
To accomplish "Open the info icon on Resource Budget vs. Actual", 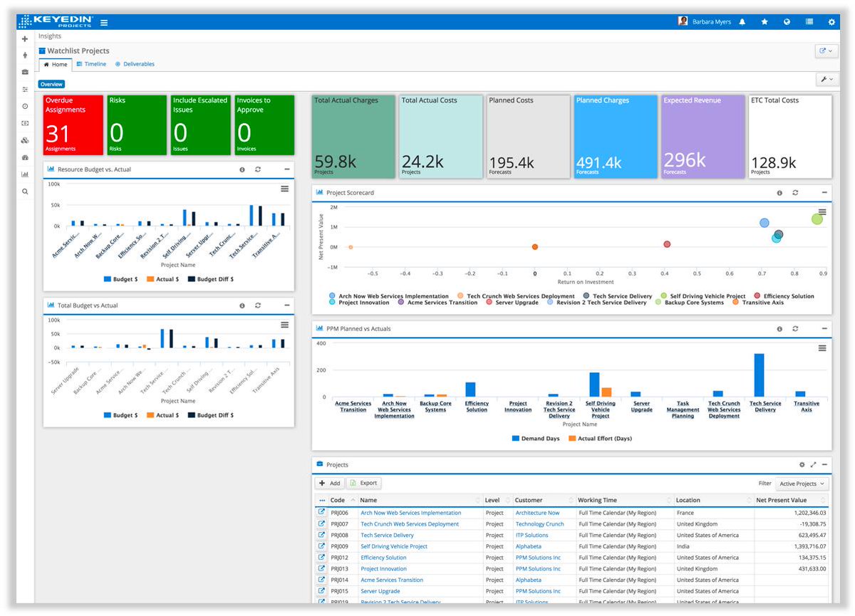I will (x=242, y=169).
